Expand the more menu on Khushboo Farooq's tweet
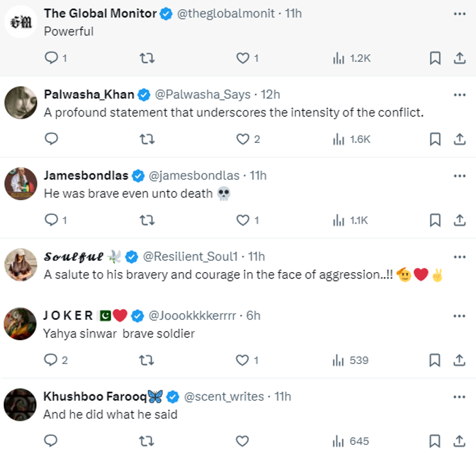Viewport: 476px width, 451px height. point(460,396)
